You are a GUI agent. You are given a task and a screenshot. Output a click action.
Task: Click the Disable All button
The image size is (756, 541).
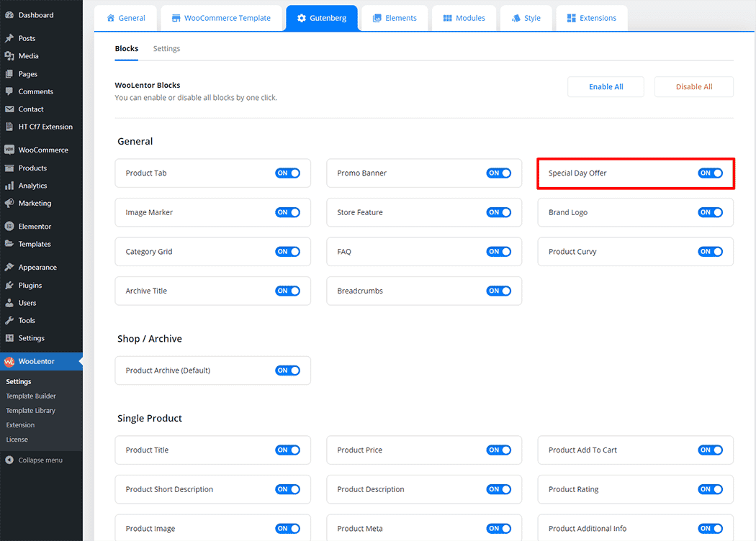[x=693, y=87]
